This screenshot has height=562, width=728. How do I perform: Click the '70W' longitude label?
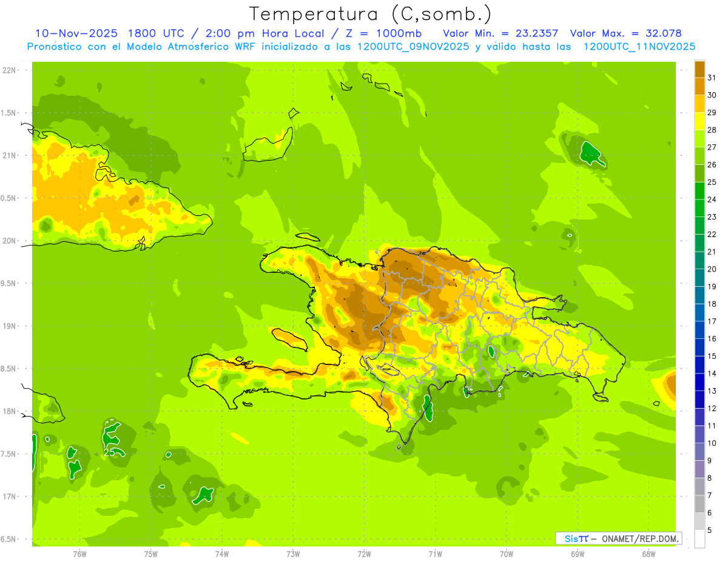507,554
